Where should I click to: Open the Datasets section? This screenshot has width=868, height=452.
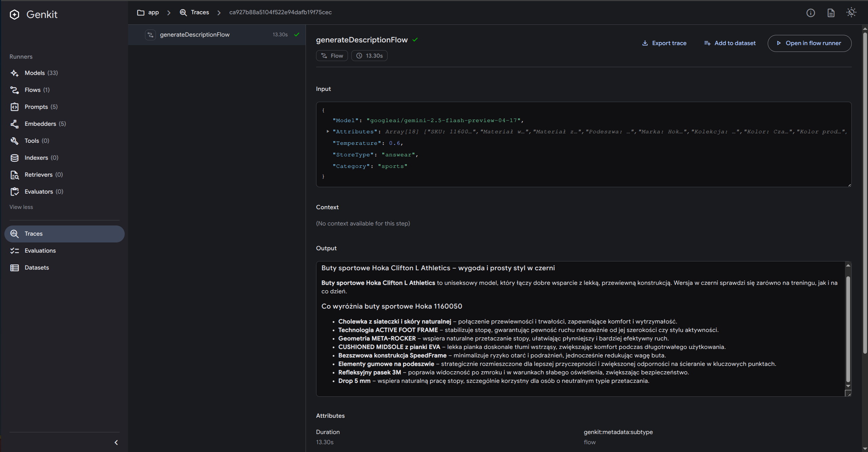click(37, 268)
